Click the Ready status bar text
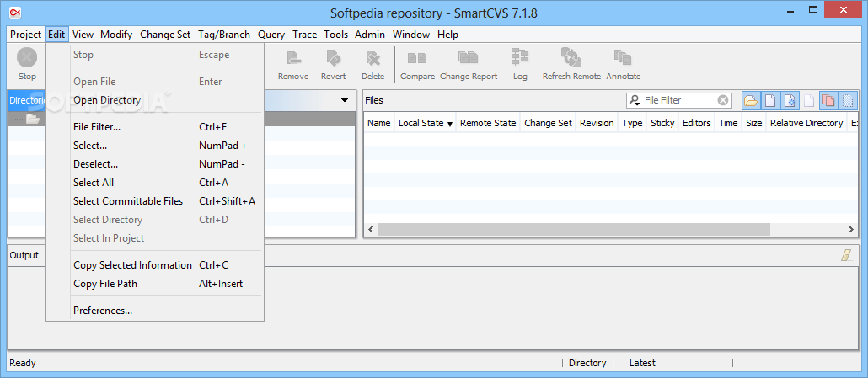This screenshot has height=378, width=868. tap(23, 363)
